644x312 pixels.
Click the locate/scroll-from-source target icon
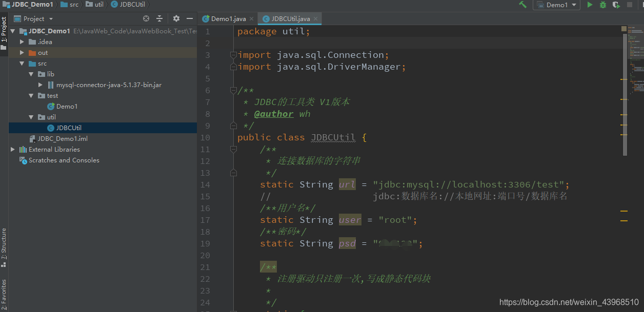click(x=146, y=18)
